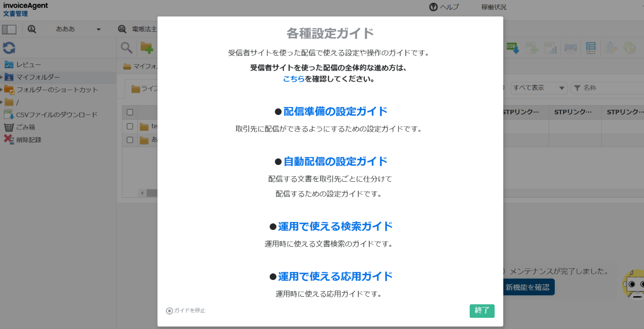Image resolution: width=644 pixels, height=329 pixels.
Task: Click the CSV download toolbar icon
Action: click(513, 47)
